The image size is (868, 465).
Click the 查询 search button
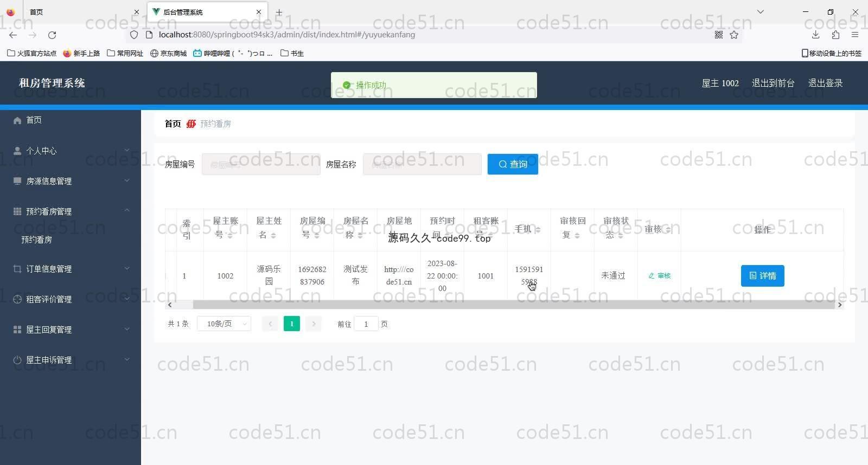(x=513, y=164)
